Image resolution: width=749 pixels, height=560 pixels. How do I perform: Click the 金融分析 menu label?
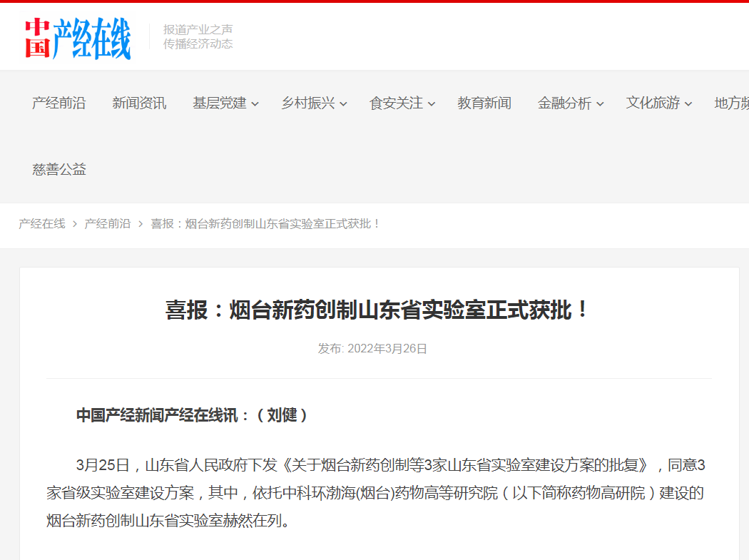click(564, 103)
